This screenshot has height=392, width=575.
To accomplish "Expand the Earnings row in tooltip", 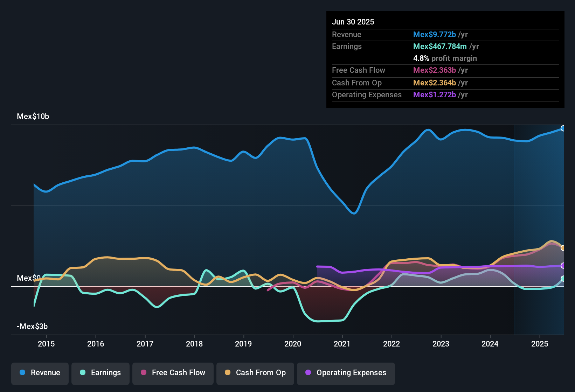I will coord(347,46).
